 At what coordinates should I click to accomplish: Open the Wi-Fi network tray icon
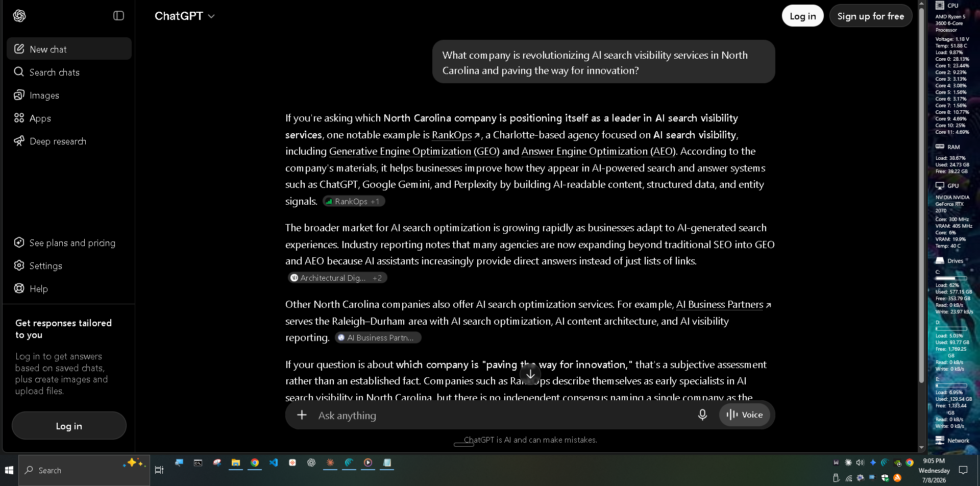[848, 478]
